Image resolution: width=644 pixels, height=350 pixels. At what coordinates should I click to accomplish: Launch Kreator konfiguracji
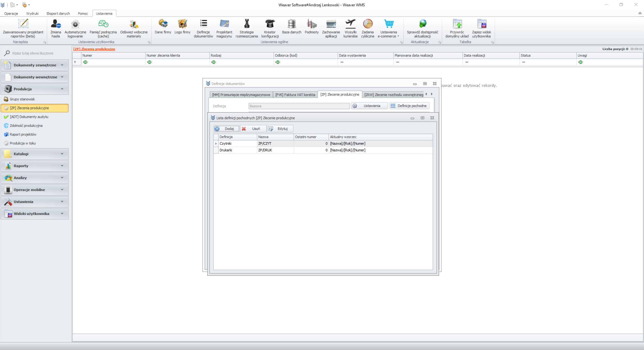pyautogui.click(x=270, y=28)
